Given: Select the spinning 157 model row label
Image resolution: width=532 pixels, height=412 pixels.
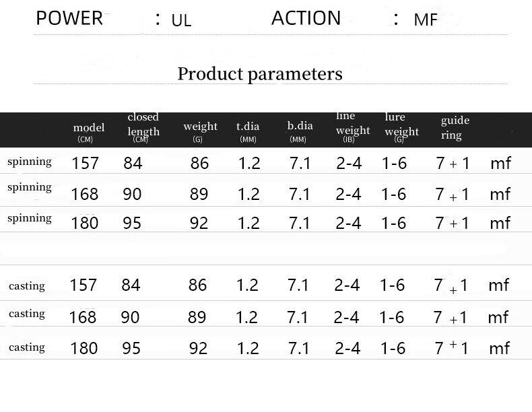Looking at the screenshot, I should [30, 162].
